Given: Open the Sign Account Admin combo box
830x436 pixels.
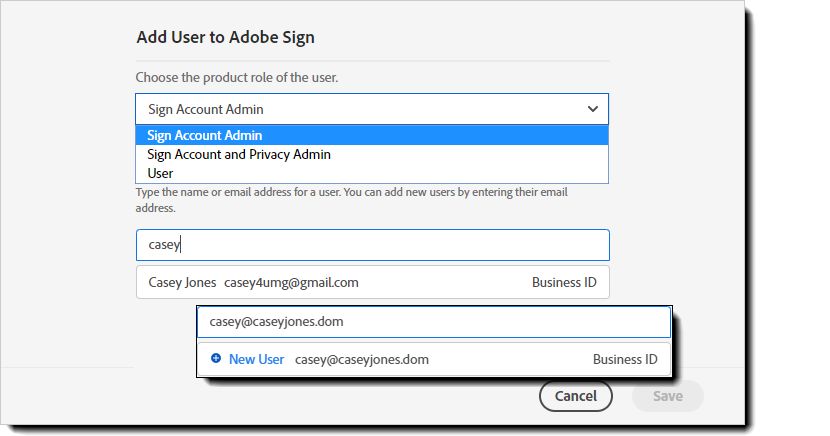Looking at the screenshot, I should pos(372,109).
